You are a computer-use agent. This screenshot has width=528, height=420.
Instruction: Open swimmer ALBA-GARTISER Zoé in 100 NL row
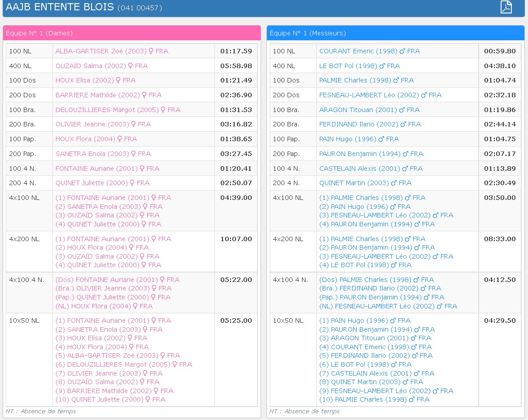[112, 51]
